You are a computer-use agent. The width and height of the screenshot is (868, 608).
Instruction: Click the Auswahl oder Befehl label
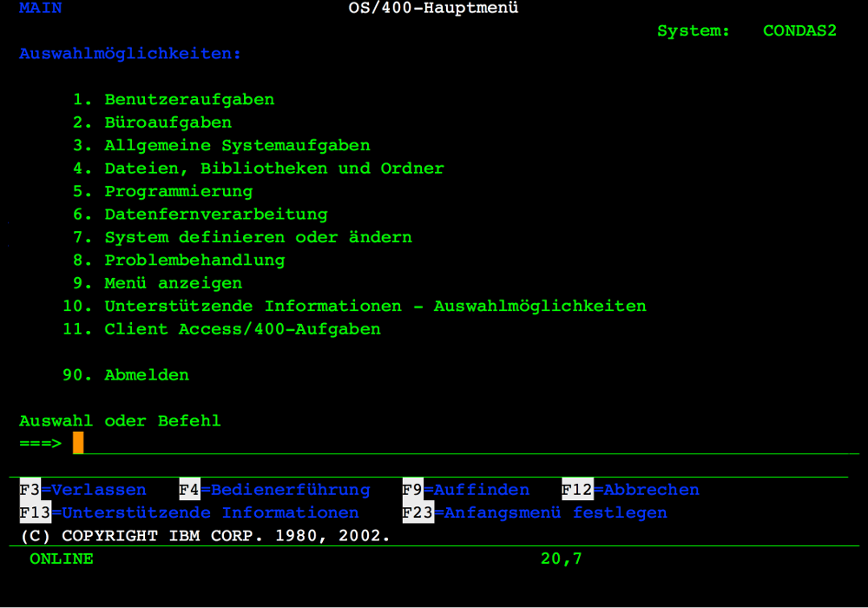120,421
